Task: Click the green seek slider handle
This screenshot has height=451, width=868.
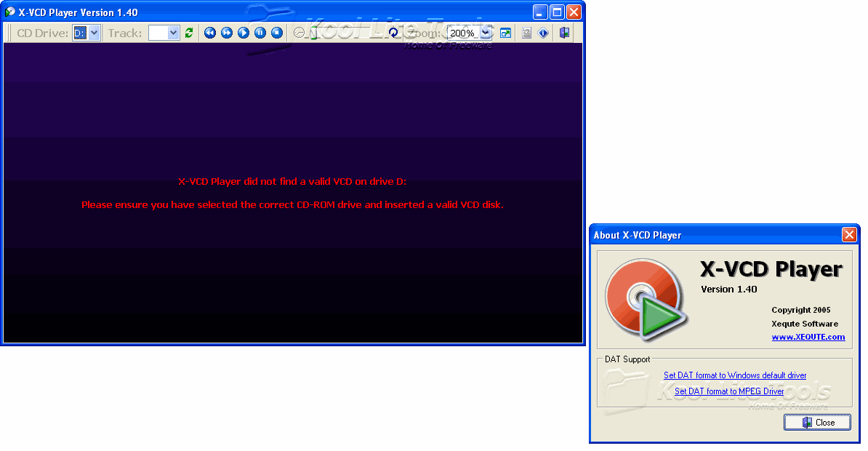Action: (313, 33)
